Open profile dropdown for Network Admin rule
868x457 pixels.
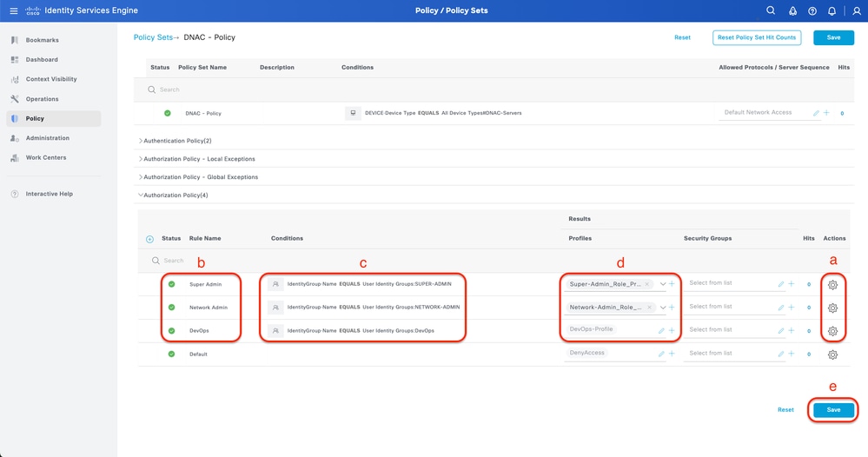[663, 307]
